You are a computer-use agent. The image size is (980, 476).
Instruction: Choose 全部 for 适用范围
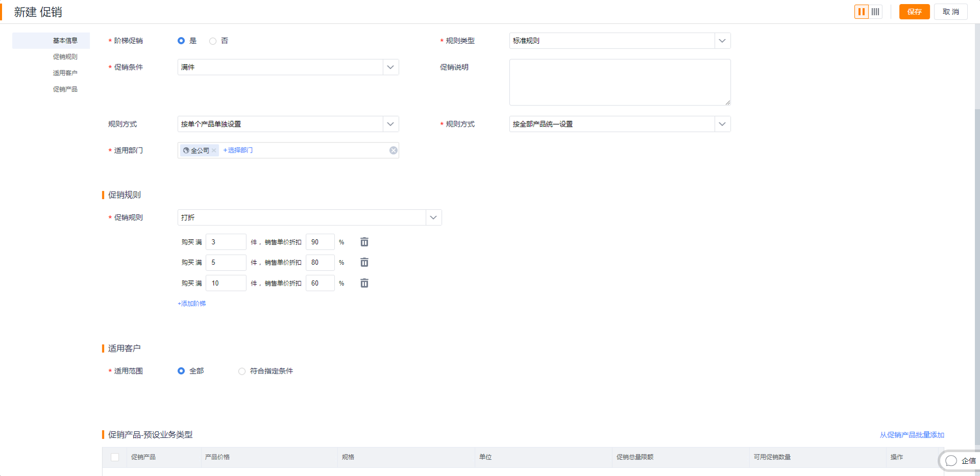pyautogui.click(x=181, y=371)
